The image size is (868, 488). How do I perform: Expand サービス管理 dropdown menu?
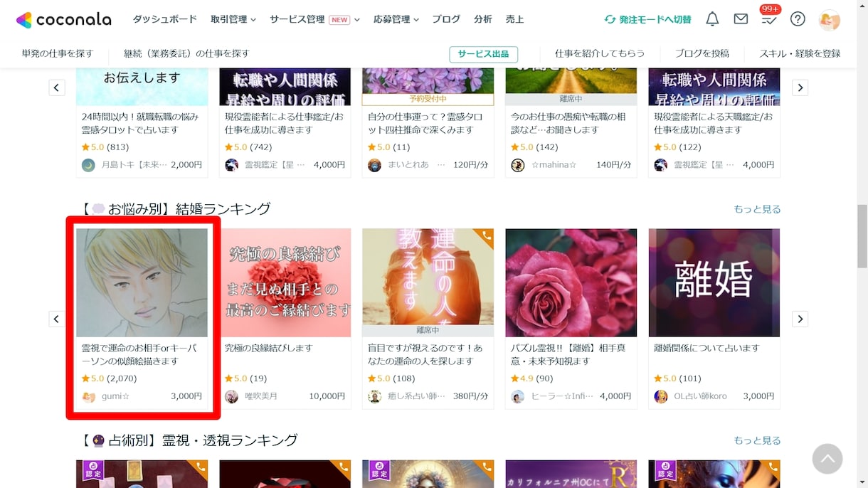(314, 19)
